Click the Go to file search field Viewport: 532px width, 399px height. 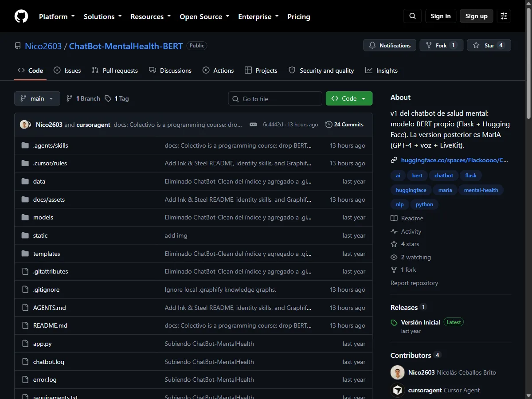275,99
